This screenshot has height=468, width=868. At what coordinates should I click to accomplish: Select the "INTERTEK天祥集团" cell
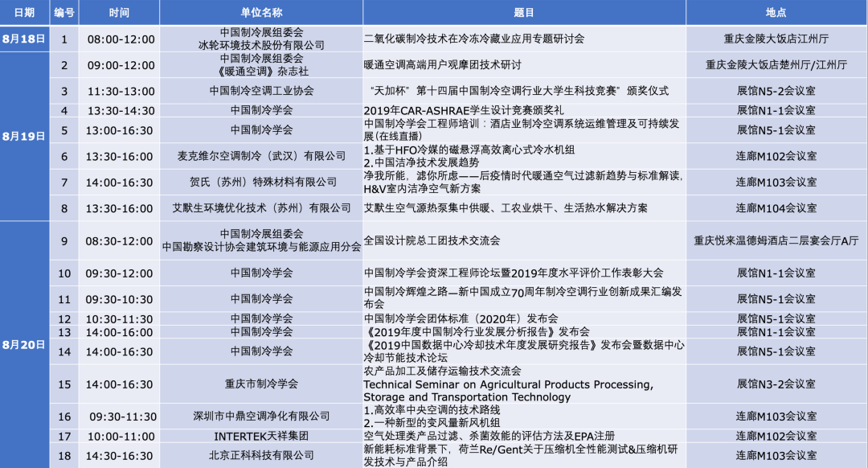click(x=261, y=437)
